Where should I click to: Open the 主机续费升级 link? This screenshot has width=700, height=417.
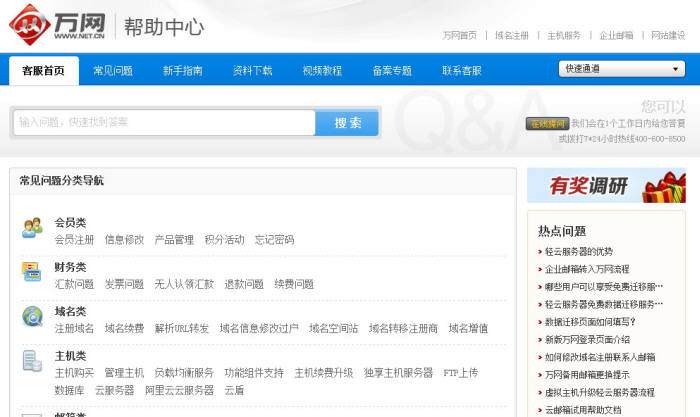[x=324, y=373]
